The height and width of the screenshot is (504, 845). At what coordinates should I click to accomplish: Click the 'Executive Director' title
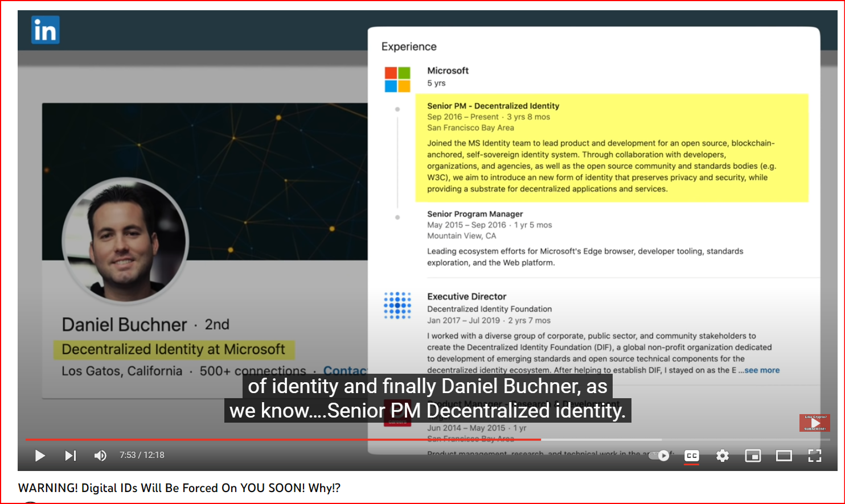pos(466,296)
